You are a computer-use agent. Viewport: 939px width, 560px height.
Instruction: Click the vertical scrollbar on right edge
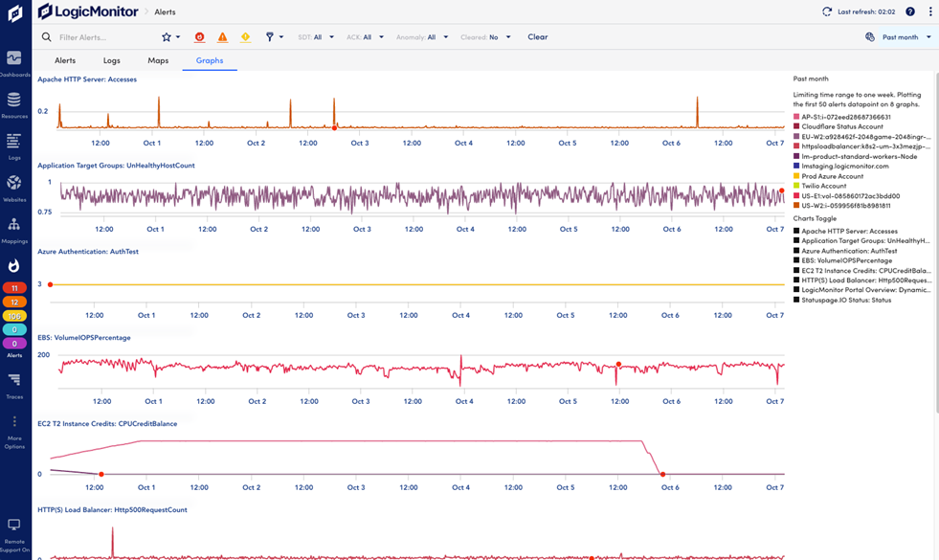click(936, 242)
